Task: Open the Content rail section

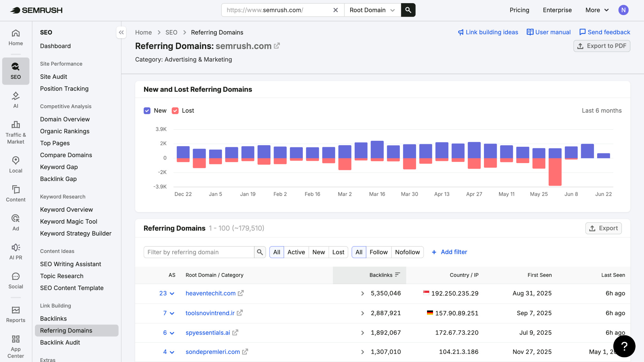Action: pos(16,194)
